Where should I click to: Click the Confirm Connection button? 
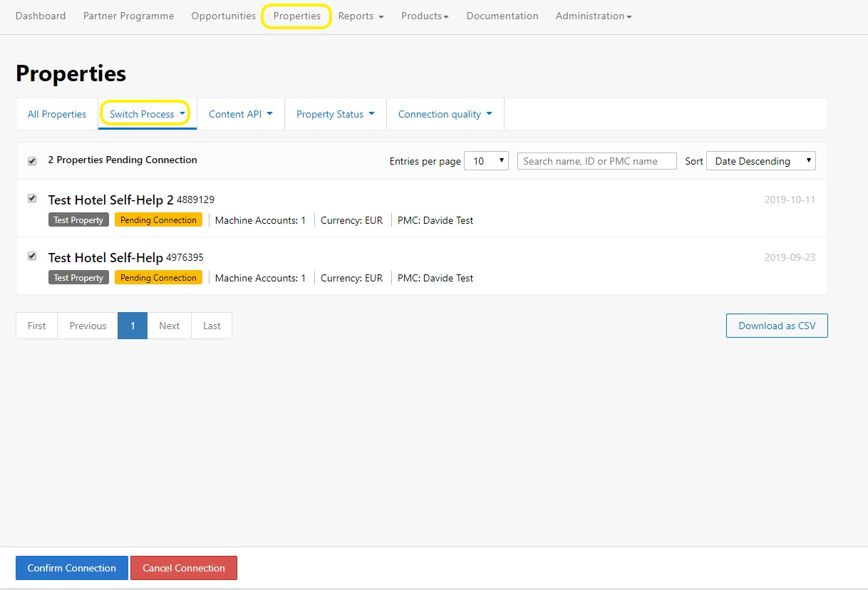(x=72, y=568)
